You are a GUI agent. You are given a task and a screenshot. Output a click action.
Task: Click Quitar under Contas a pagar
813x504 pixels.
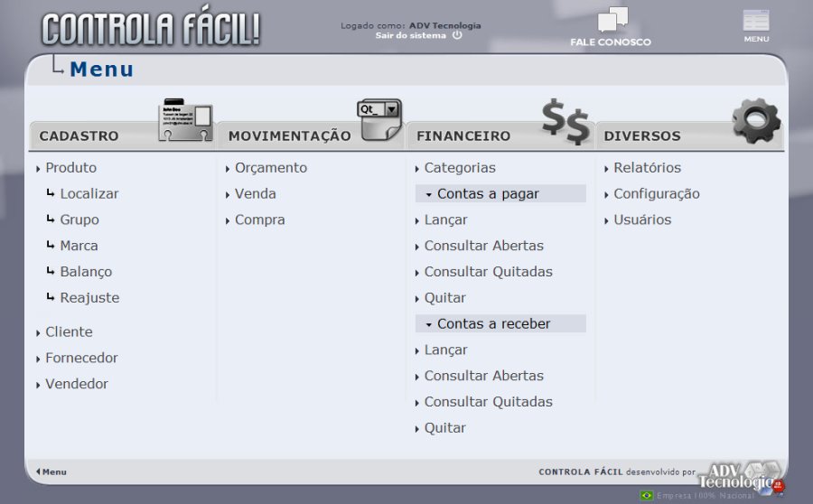click(x=444, y=298)
